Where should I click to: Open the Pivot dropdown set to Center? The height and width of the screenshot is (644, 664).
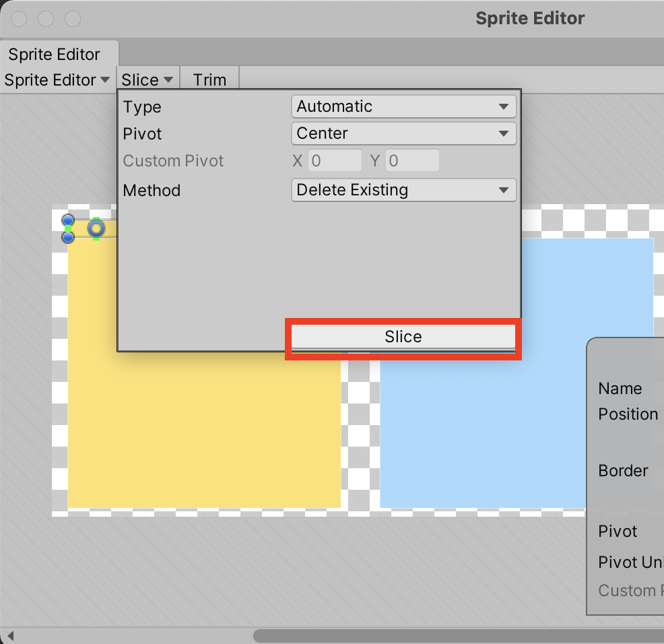tap(403, 133)
